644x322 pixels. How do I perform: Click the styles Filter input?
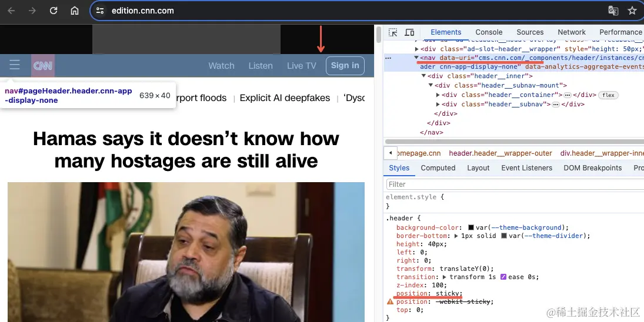click(x=515, y=184)
